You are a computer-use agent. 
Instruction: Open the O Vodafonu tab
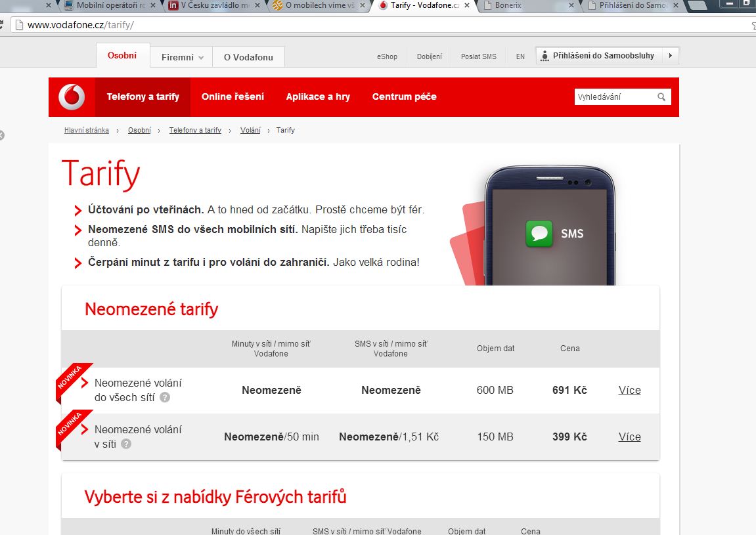tap(248, 57)
